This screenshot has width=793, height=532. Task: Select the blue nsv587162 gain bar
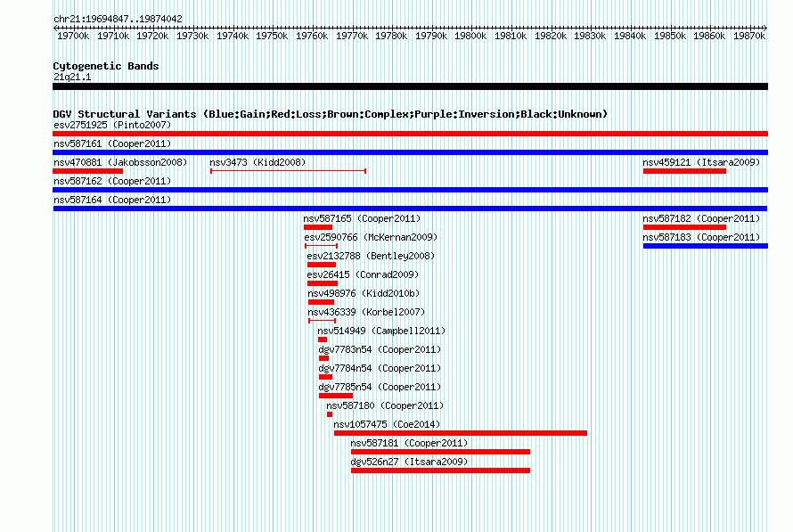tap(410, 190)
